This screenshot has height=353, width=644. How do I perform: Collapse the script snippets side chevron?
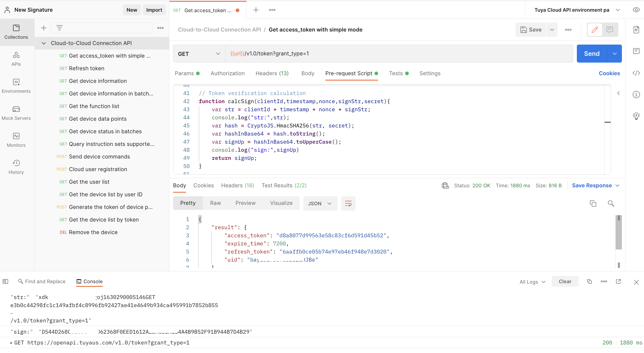(618, 93)
